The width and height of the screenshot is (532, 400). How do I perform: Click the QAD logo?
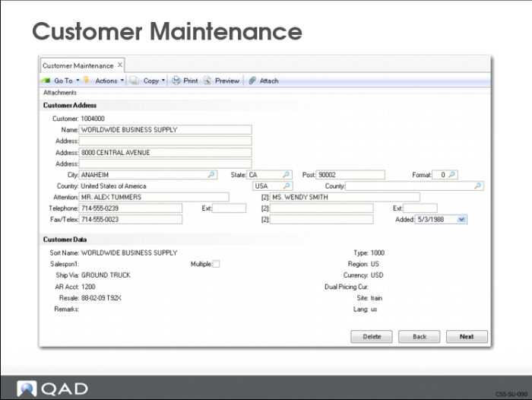pyautogui.click(x=52, y=389)
